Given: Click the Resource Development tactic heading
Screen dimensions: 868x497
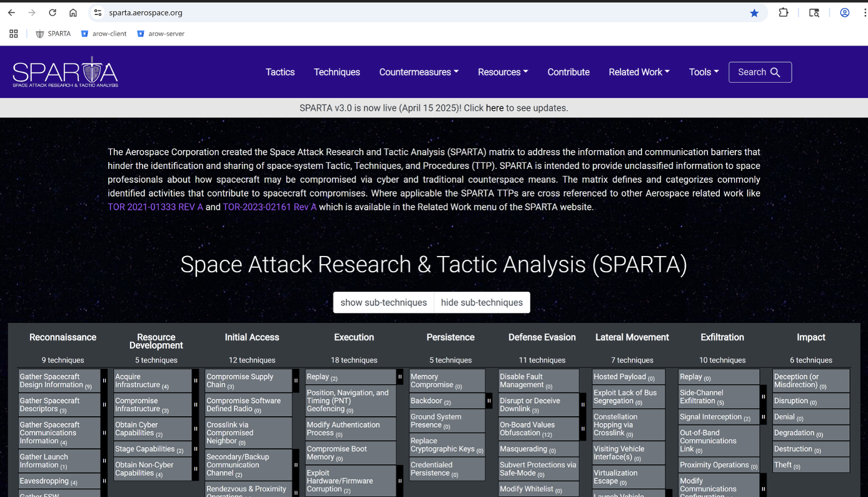Looking at the screenshot, I should [x=156, y=341].
